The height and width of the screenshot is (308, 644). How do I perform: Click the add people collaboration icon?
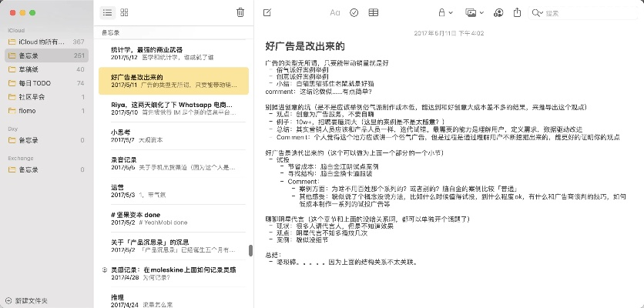(498, 12)
